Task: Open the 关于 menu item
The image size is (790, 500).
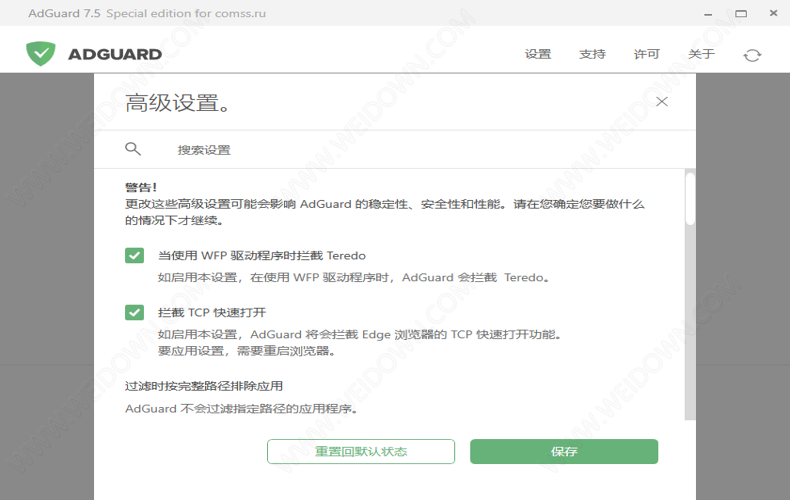Action: pos(701,54)
